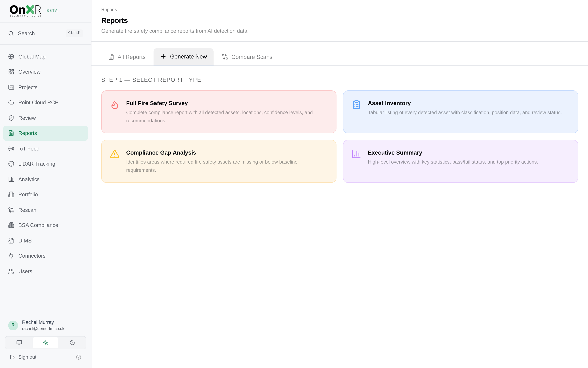Choose Compliance Gap Analysis report type

(219, 161)
